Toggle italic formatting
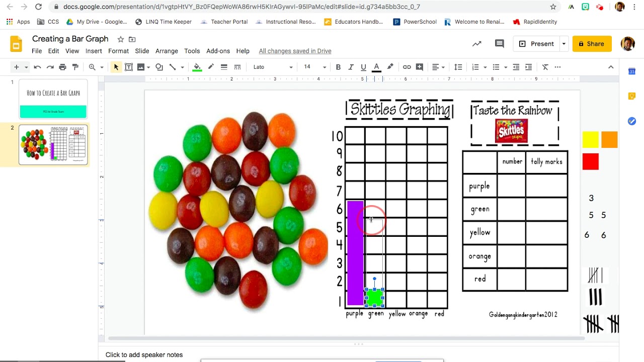The height and width of the screenshot is (362, 644). pos(351,67)
